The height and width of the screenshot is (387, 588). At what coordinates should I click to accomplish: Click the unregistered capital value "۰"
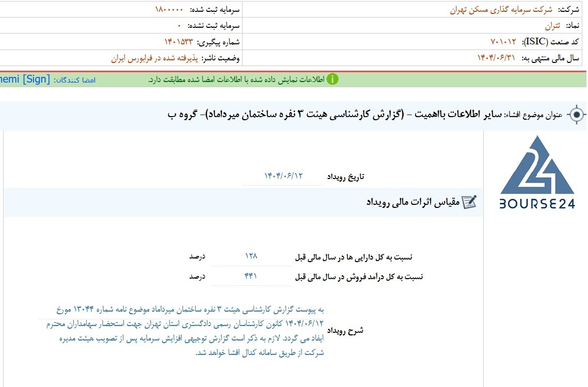coord(179,26)
